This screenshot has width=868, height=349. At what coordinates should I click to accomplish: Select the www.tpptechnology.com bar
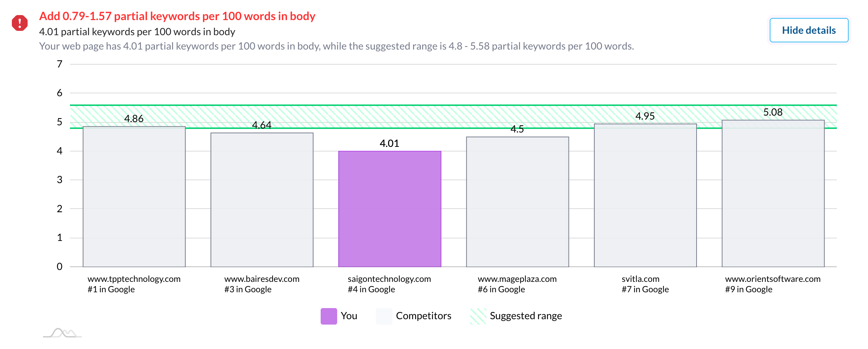134,197
